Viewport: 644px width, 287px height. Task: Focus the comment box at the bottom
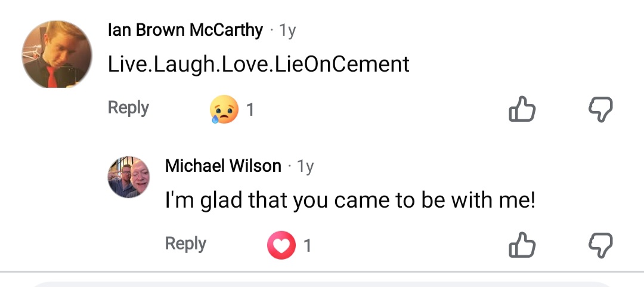[322, 284]
